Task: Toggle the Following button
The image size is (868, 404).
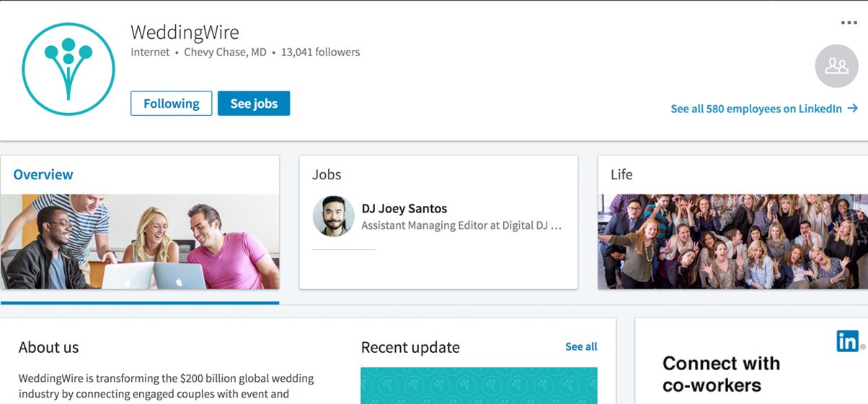Action: point(171,104)
